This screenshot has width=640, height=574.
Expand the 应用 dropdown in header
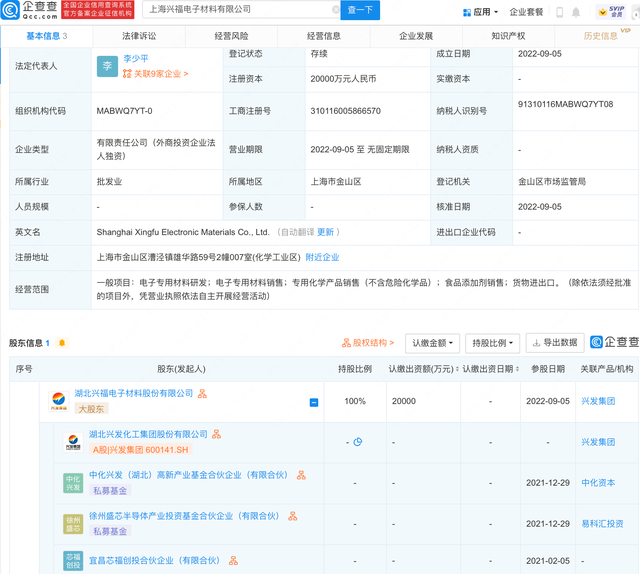(481, 12)
